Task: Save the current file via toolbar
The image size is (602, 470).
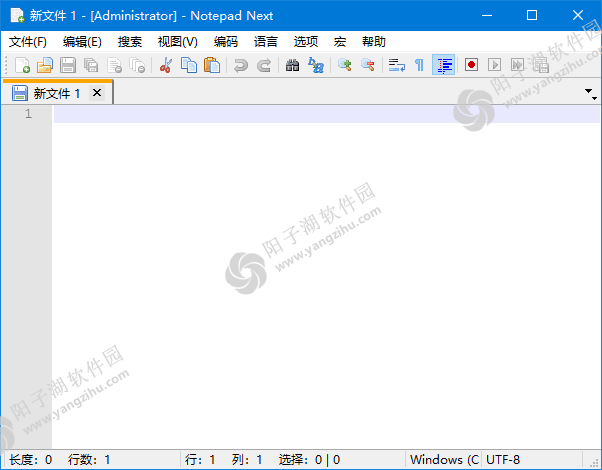Action: pos(68,65)
